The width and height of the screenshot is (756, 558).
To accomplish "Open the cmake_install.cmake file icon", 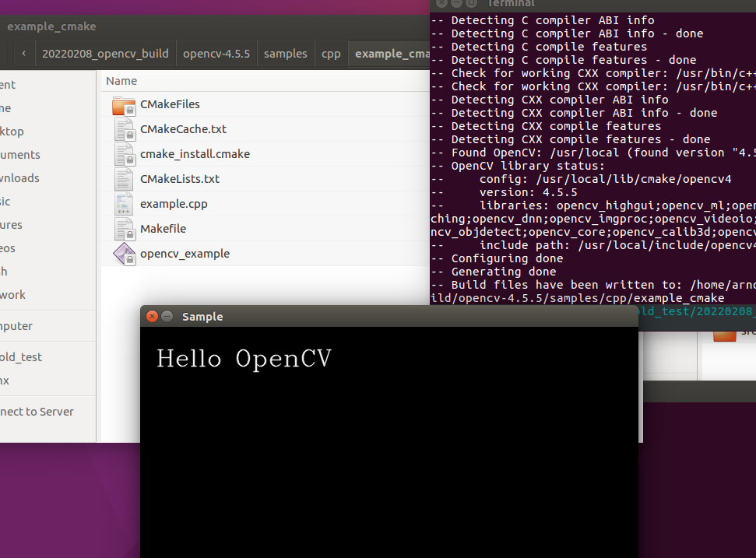I will click(124, 154).
